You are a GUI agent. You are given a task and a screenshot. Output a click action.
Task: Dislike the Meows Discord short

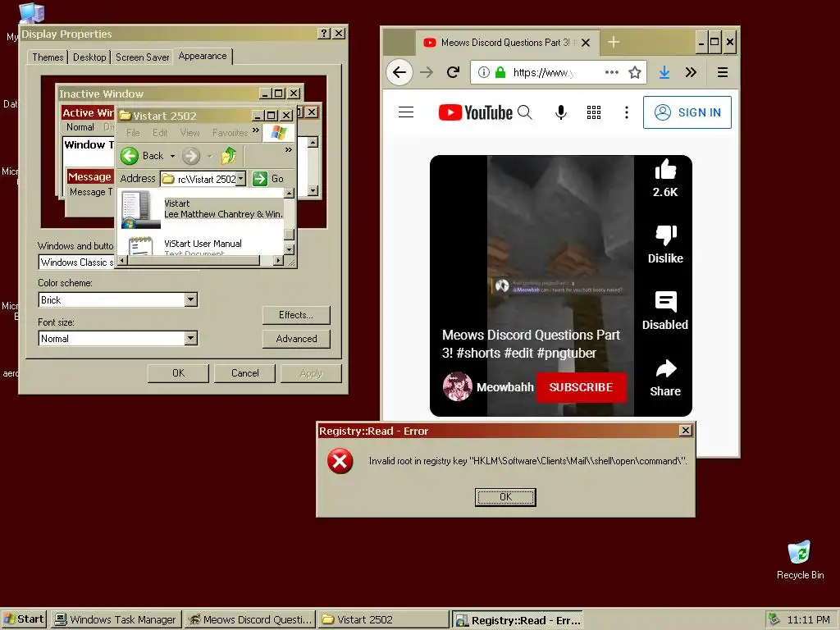pos(666,235)
